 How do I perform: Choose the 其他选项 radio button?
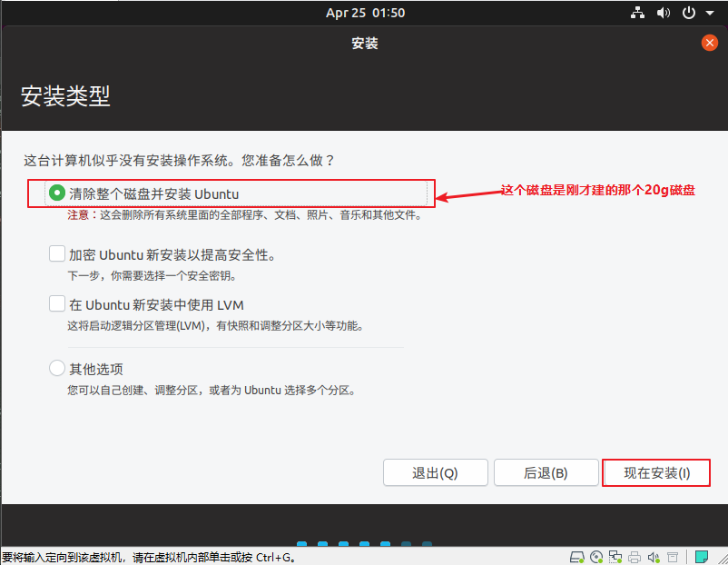click(57, 368)
